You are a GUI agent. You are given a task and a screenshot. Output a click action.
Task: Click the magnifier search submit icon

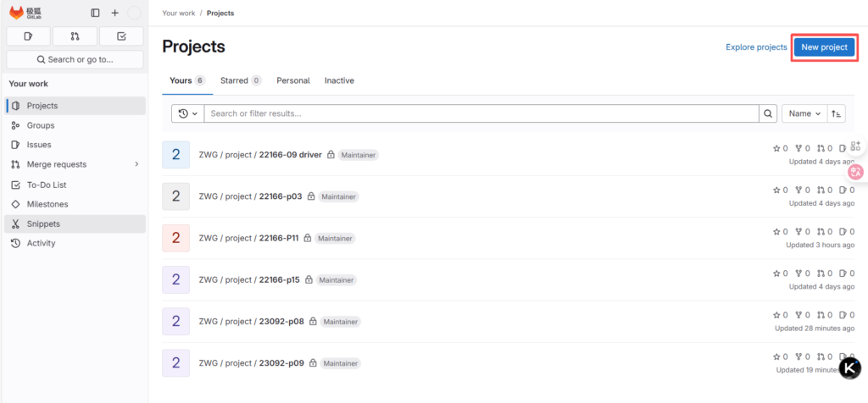pos(768,113)
